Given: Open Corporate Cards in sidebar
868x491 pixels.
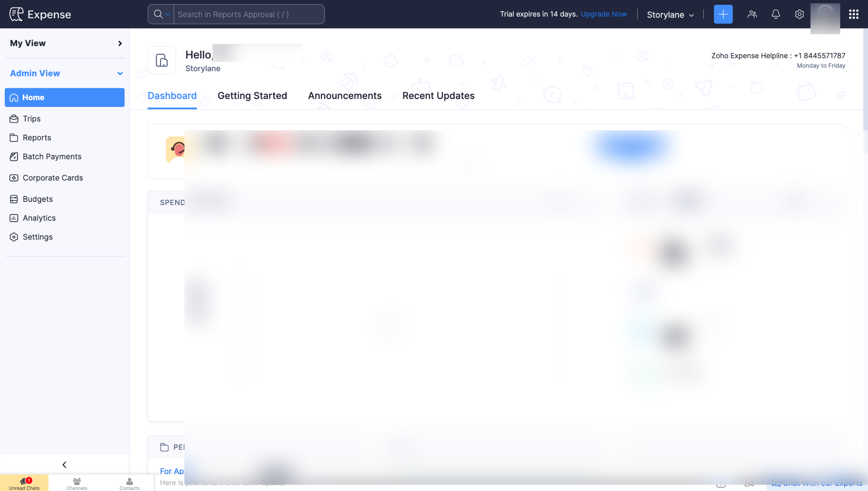Looking at the screenshot, I should pyautogui.click(x=53, y=178).
